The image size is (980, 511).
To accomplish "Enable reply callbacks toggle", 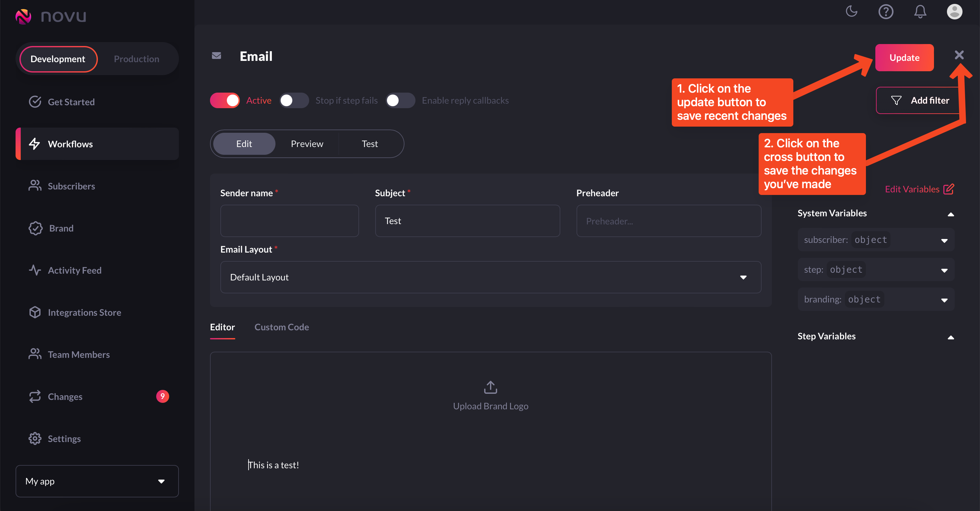I will coord(400,100).
